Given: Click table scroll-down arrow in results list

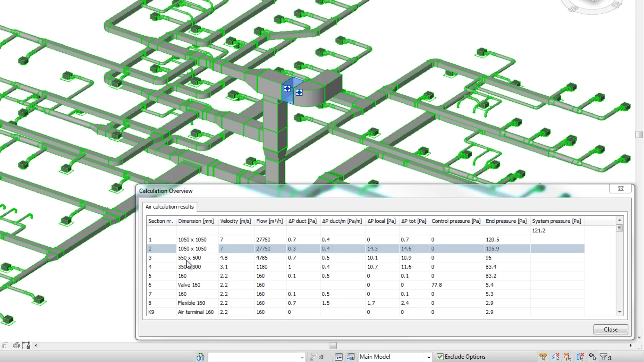Looking at the screenshot, I should click(x=620, y=312).
